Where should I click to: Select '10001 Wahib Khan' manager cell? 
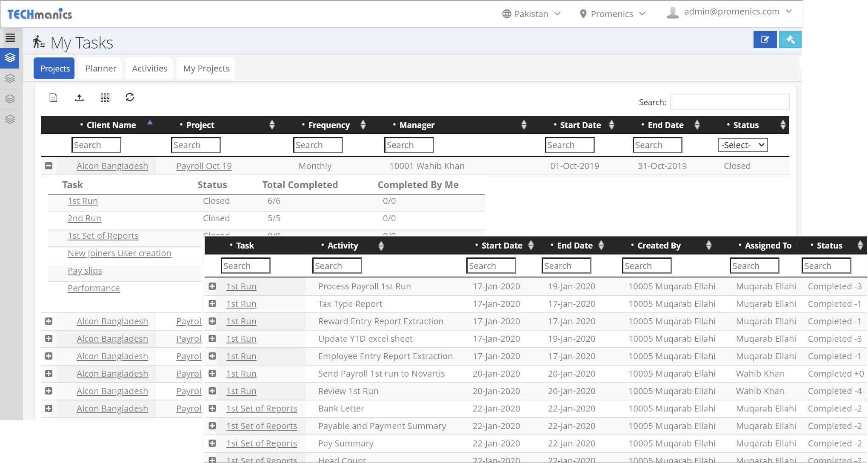click(427, 166)
